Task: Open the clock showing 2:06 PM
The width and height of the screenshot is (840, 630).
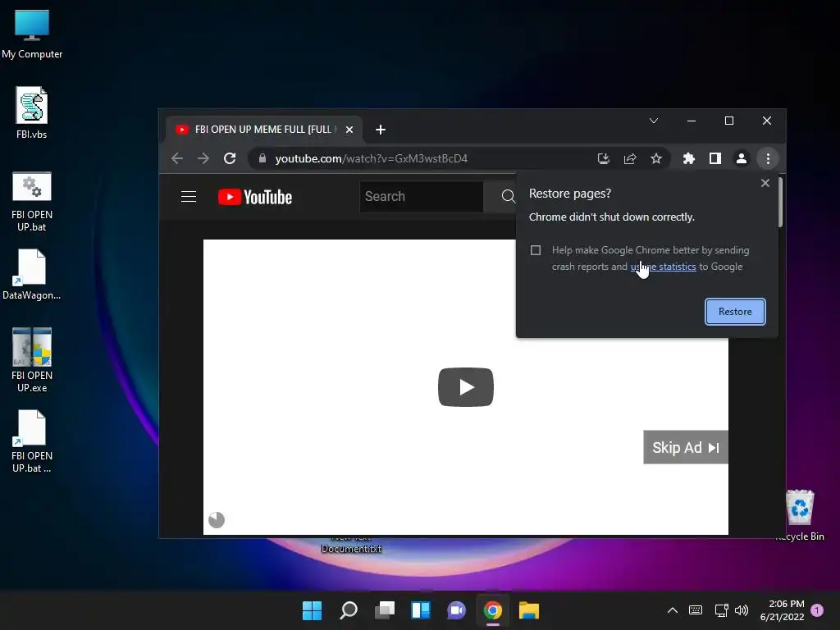Action: coord(782,610)
